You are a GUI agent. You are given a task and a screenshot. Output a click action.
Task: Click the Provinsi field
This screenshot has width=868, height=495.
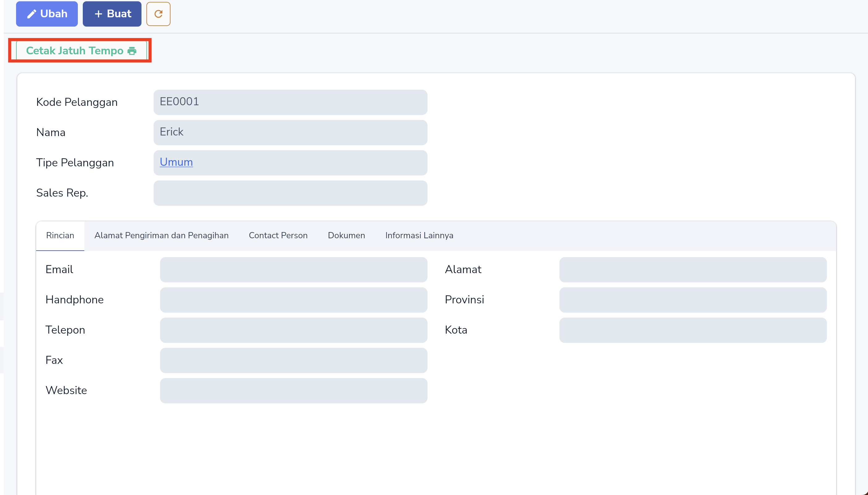693,300
